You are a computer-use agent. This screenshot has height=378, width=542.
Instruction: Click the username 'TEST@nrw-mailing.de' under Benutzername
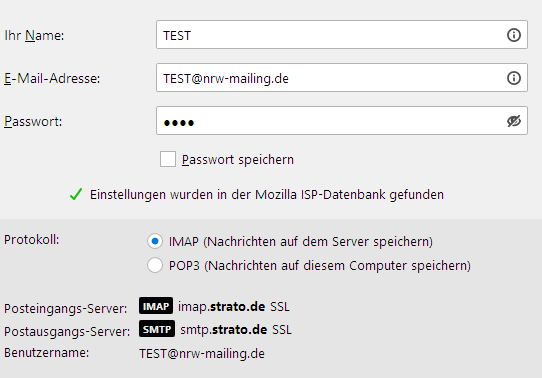click(202, 353)
